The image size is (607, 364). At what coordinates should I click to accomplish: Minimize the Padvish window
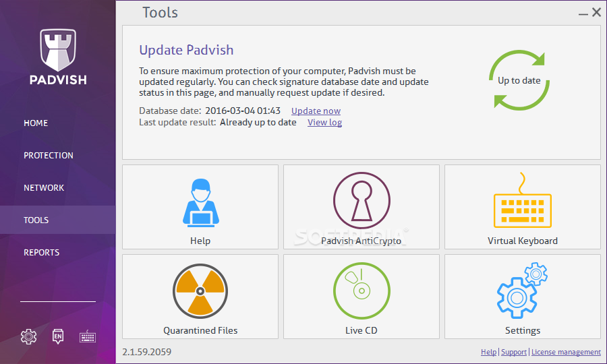tap(583, 13)
